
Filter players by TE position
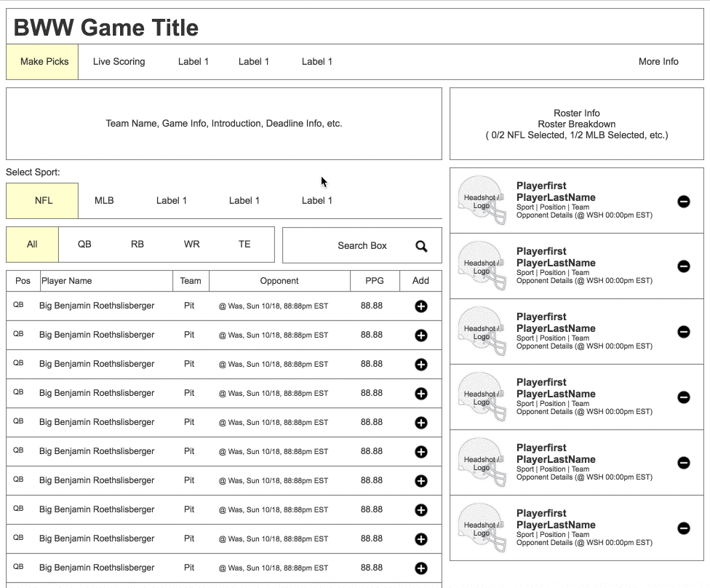click(x=244, y=245)
